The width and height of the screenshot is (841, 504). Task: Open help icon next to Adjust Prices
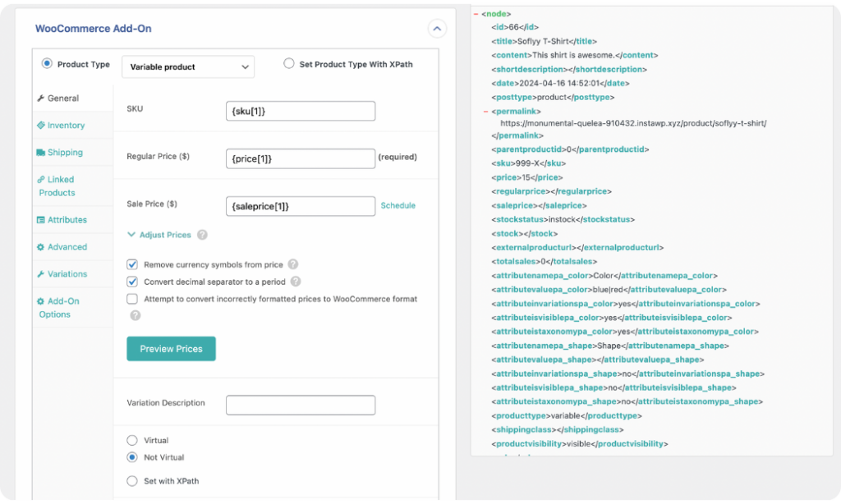coord(202,235)
